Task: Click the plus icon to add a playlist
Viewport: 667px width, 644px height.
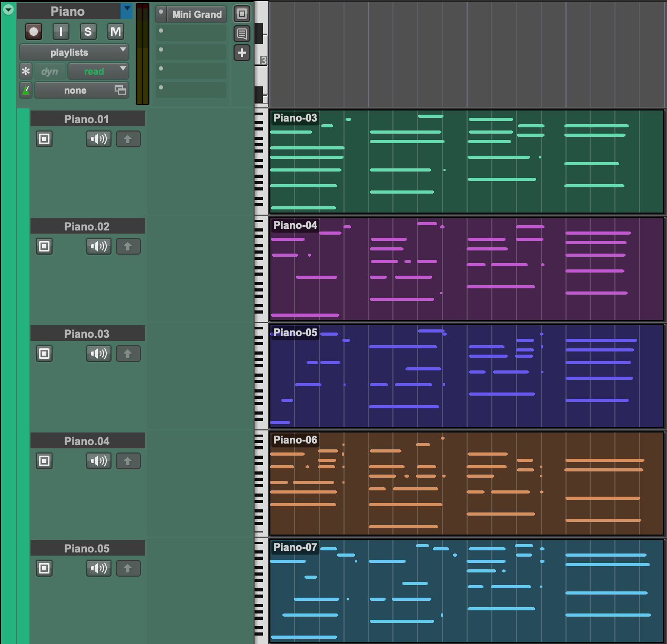Action: tap(242, 53)
